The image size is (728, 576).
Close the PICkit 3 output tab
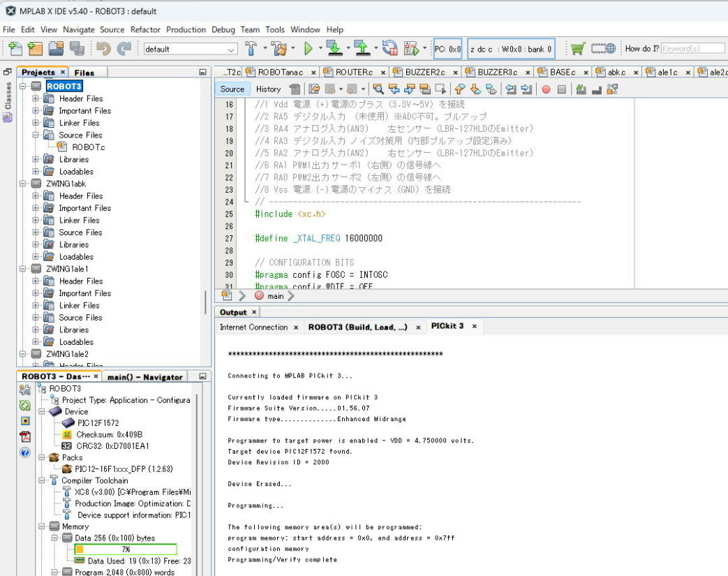pos(475,327)
